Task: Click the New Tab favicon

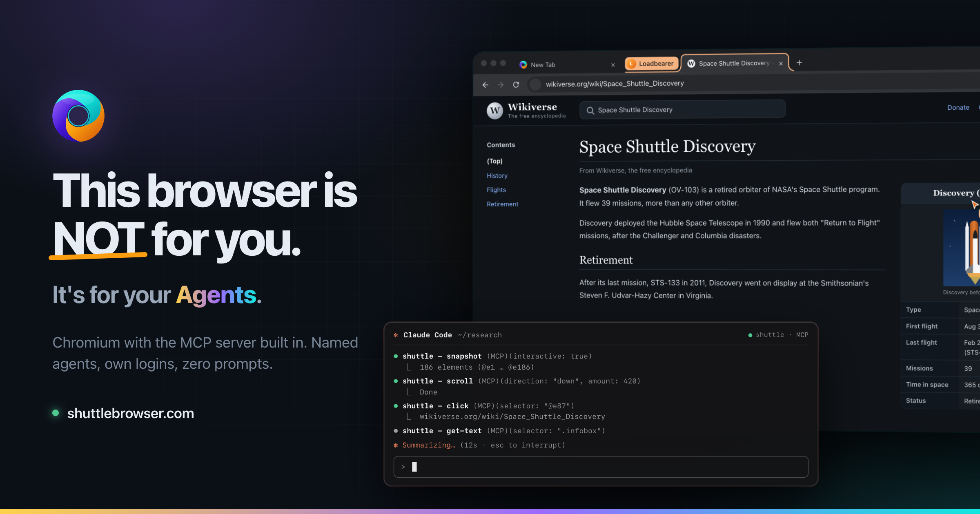Action: [x=523, y=65]
